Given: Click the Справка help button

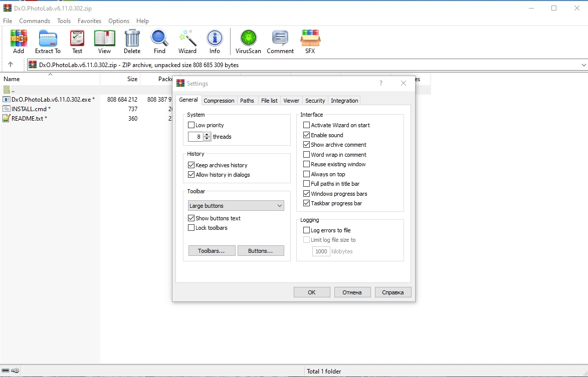Looking at the screenshot, I should coord(393,292).
